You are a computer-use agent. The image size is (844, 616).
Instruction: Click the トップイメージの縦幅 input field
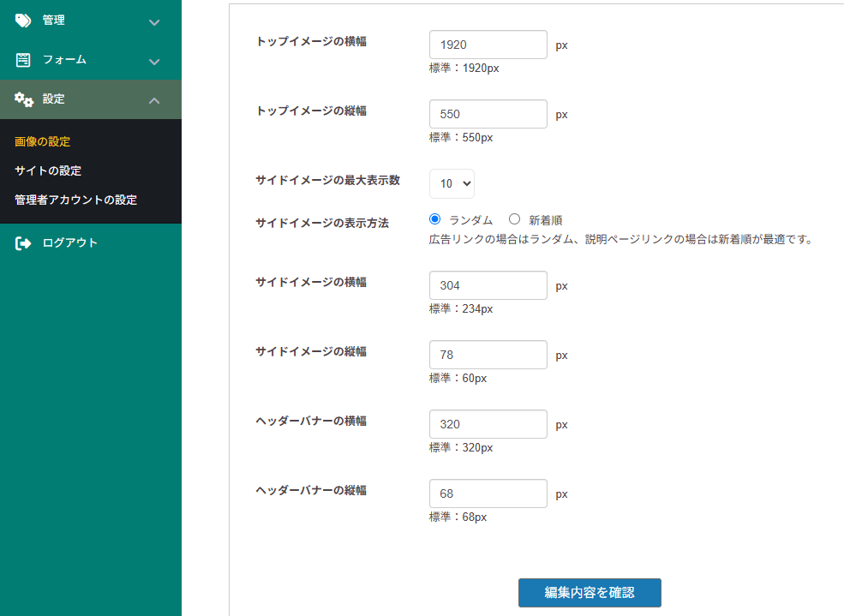488,114
